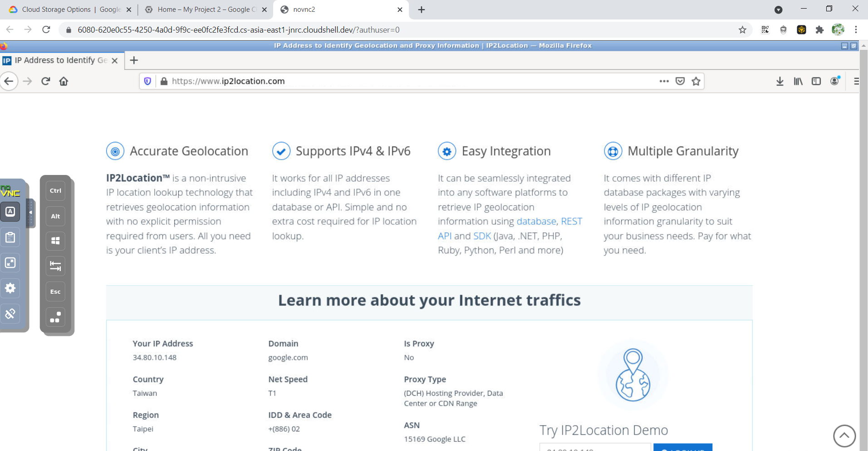Image resolution: width=868 pixels, height=451 pixels.
Task: Click the Easy Integration gear icon
Action: pos(447,151)
